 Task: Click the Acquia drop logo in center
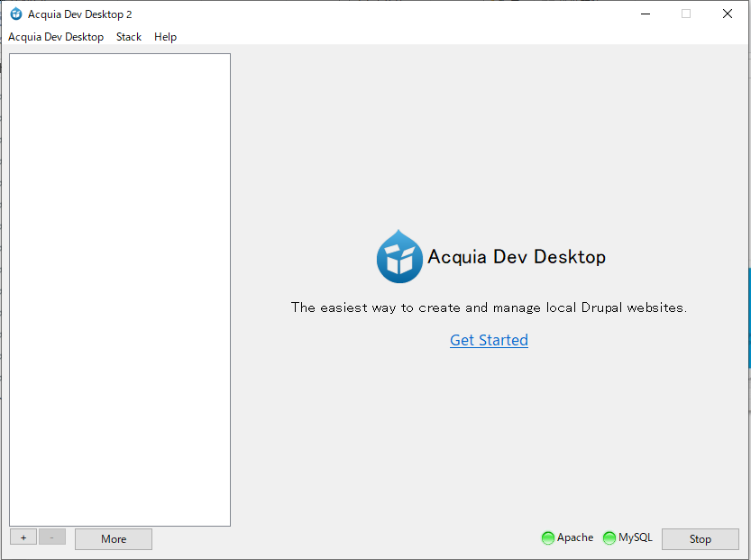coord(399,257)
